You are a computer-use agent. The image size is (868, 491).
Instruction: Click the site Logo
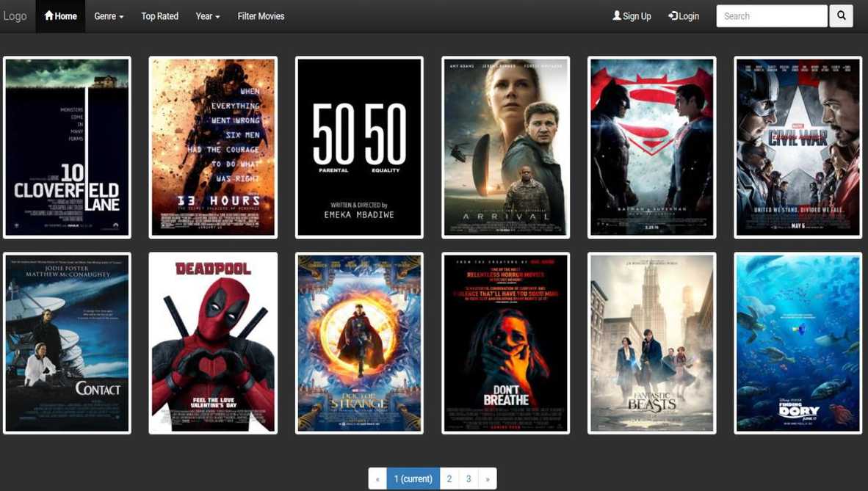point(15,15)
